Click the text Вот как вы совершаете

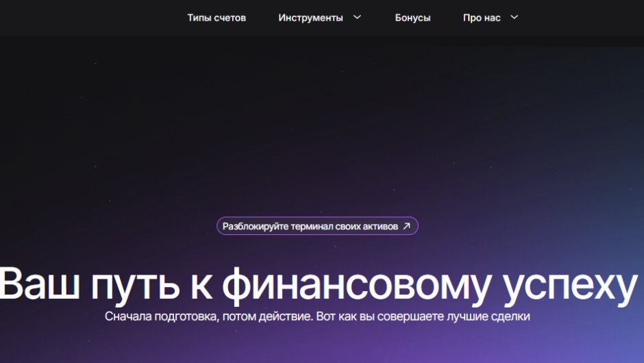(x=365, y=317)
